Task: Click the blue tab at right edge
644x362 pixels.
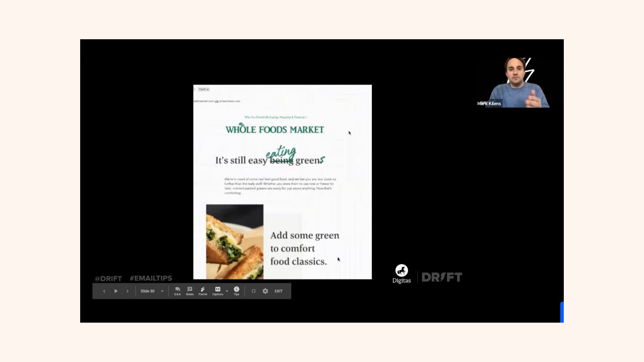Action: (562, 312)
